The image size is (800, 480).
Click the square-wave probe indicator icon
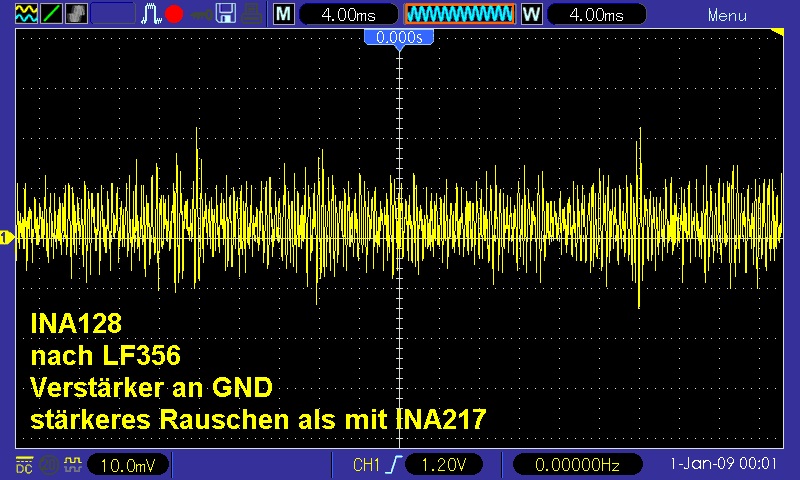coord(73,464)
